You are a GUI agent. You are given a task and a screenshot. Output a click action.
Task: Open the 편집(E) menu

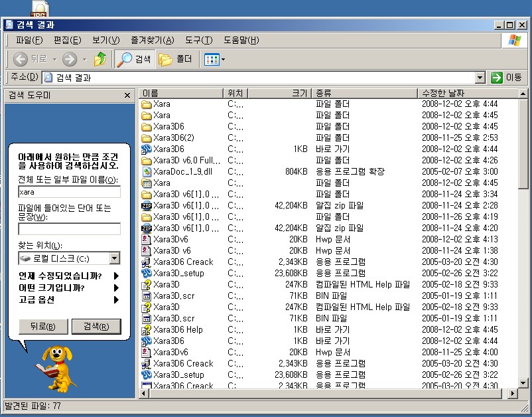point(67,40)
